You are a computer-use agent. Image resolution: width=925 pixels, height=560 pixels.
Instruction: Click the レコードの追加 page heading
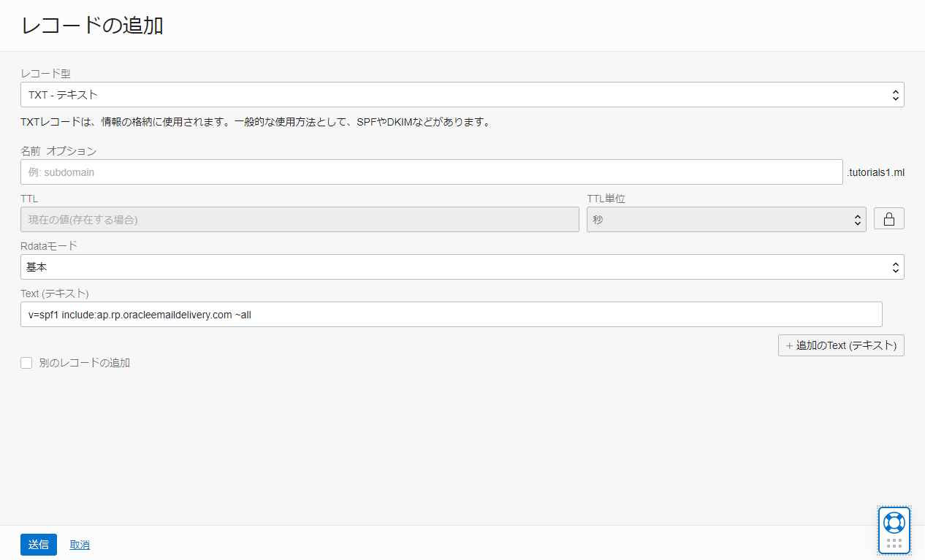coord(92,26)
